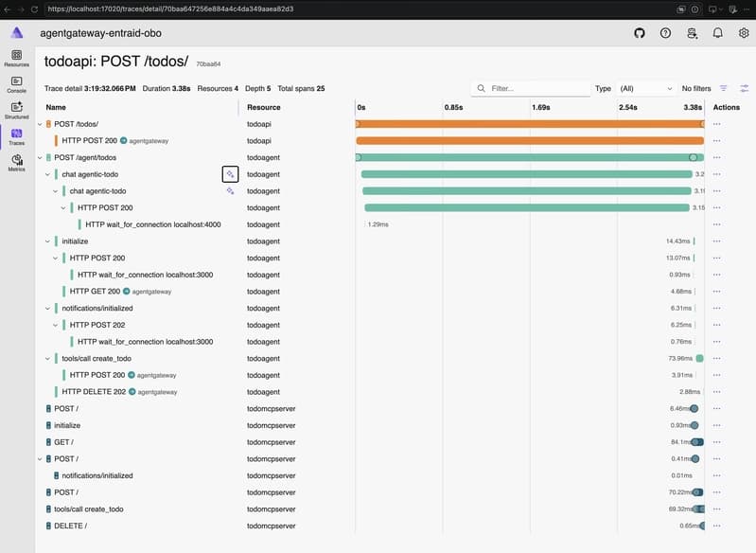Collapse the todoagent notifications/initialized span
Screen dimensions: 756x553
coord(47,309)
